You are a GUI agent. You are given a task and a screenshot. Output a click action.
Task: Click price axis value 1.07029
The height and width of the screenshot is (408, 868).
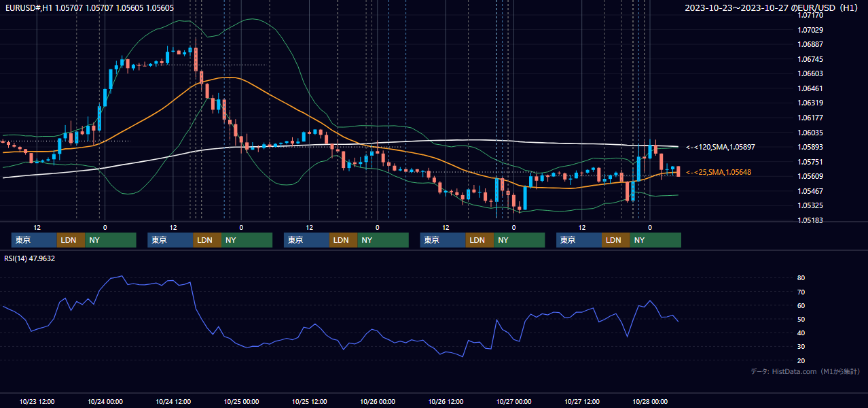click(811, 30)
